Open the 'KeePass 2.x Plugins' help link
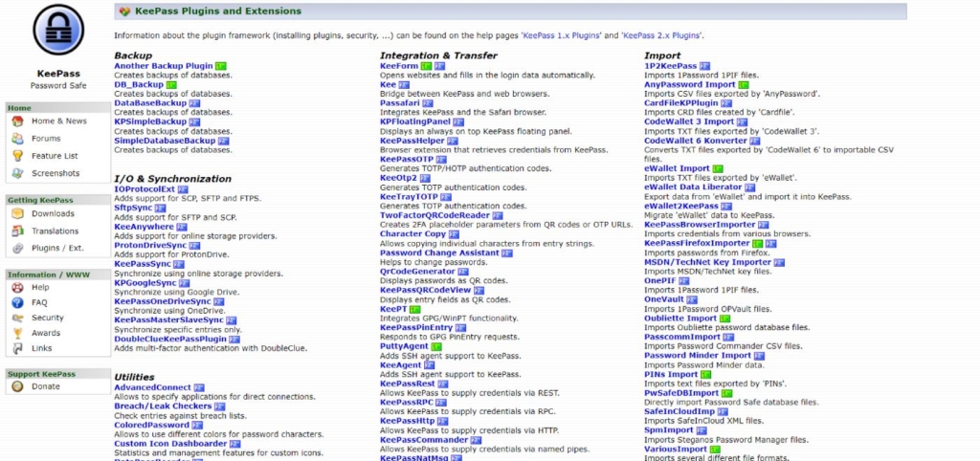980x461 pixels. (x=660, y=35)
